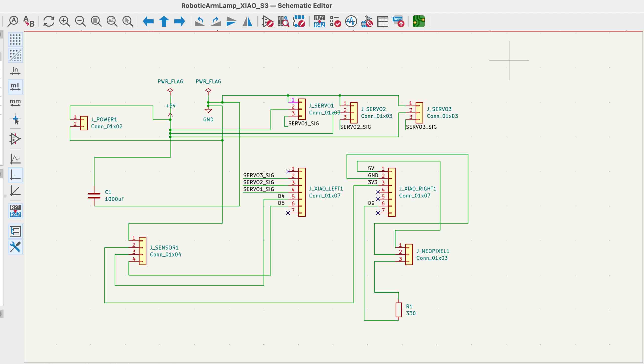Enable 90-degree wire routing mode

tap(15, 175)
